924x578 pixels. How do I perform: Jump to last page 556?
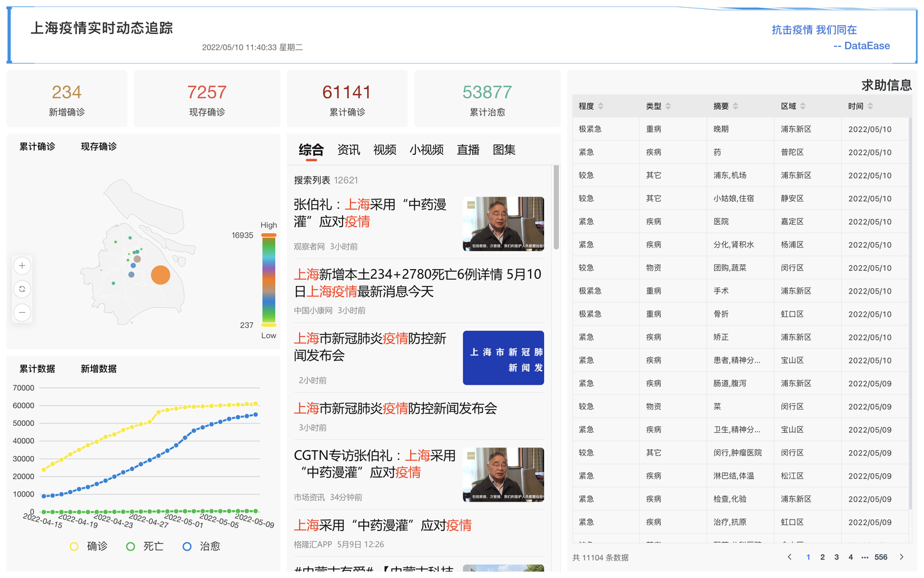[x=881, y=557]
